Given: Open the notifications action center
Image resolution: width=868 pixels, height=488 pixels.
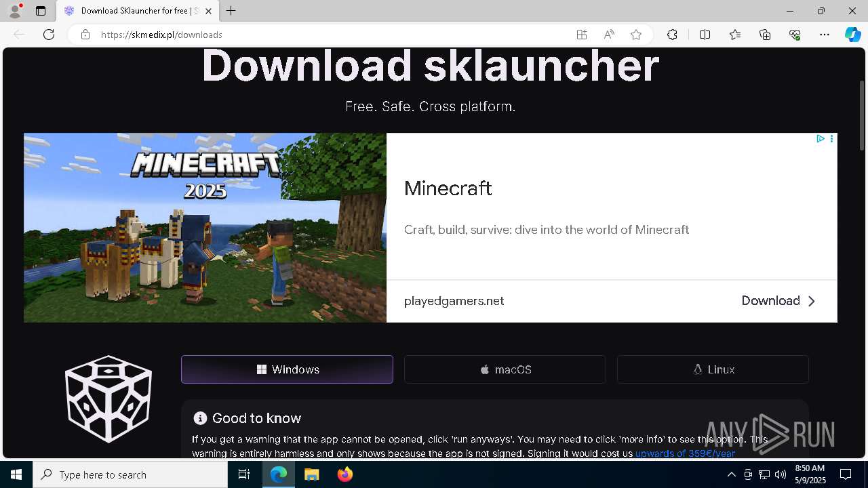Looking at the screenshot, I should pyautogui.click(x=846, y=474).
